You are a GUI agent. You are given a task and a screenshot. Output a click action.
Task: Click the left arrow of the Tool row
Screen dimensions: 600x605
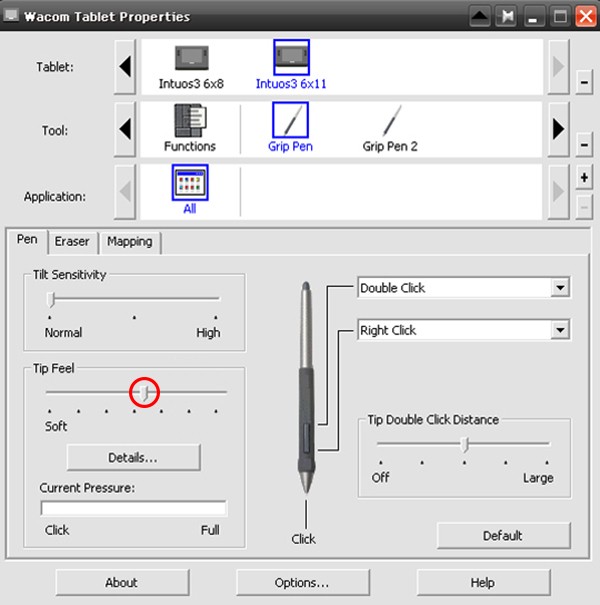[x=125, y=129]
